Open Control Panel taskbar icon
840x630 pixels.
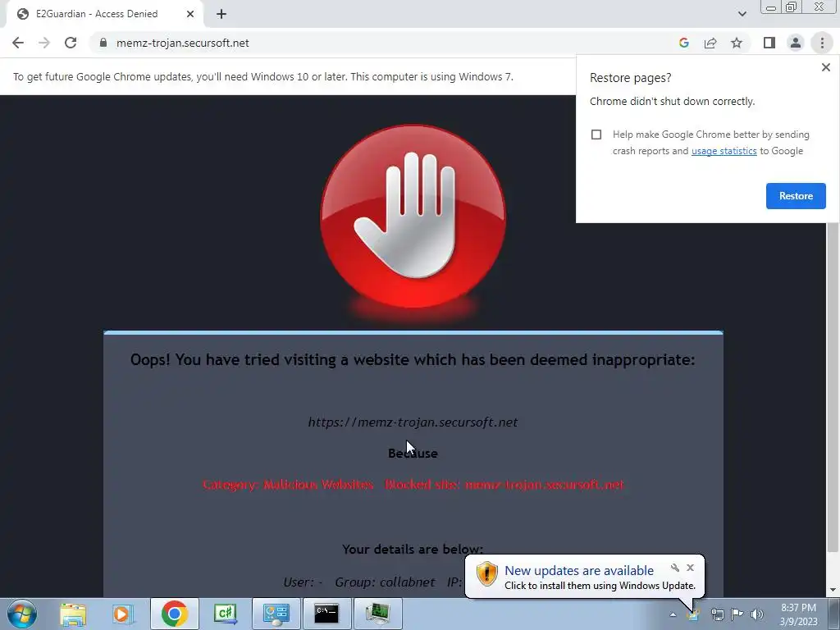[276, 614]
